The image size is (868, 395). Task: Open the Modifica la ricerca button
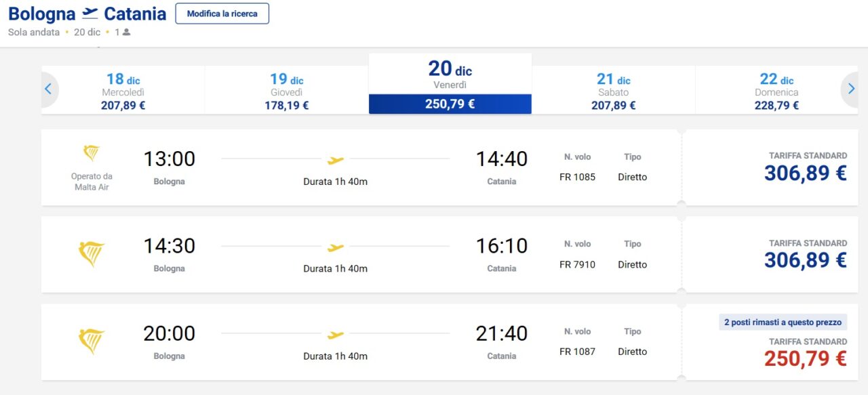pyautogui.click(x=222, y=14)
